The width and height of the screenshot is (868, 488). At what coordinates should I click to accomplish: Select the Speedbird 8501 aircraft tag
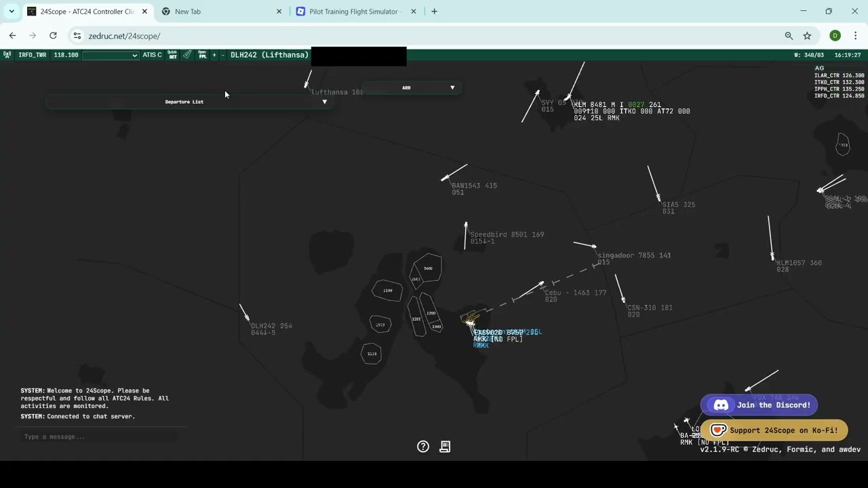pyautogui.click(x=507, y=238)
